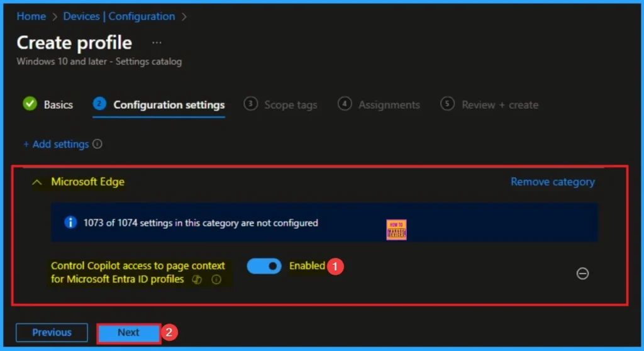The image size is (644, 351).
Task: Click the Remove category link
Action: [552, 182]
